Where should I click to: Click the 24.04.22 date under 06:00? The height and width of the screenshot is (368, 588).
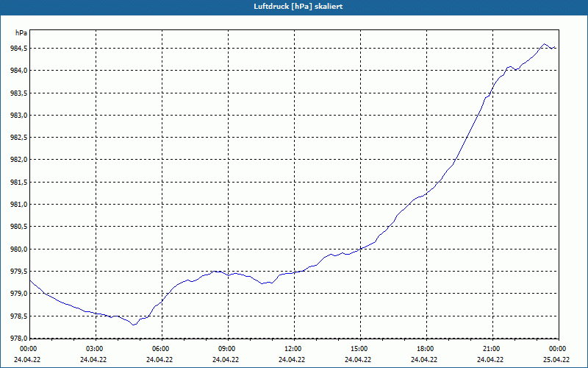click(159, 359)
